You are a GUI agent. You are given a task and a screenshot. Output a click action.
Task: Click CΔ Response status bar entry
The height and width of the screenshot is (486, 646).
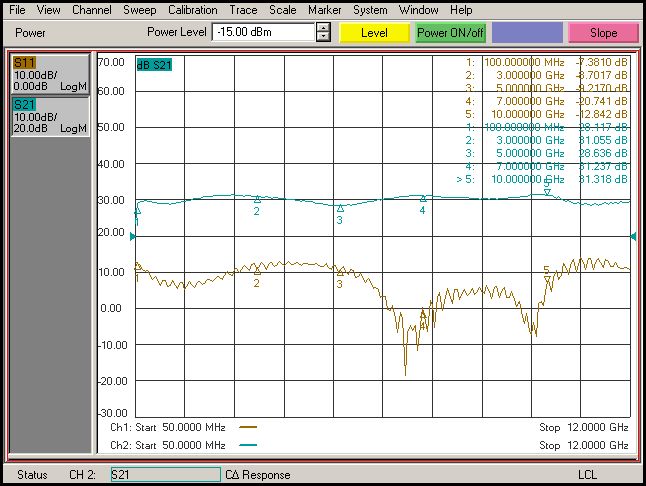point(258,475)
